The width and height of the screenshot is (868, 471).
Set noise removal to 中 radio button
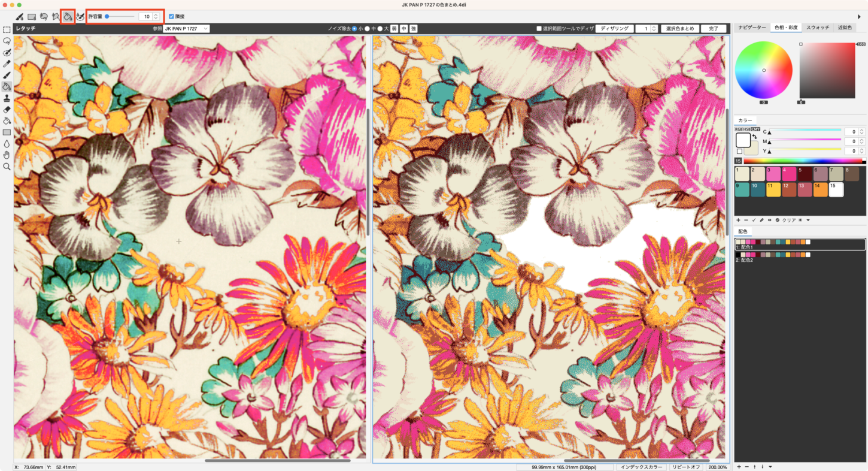[367, 29]
